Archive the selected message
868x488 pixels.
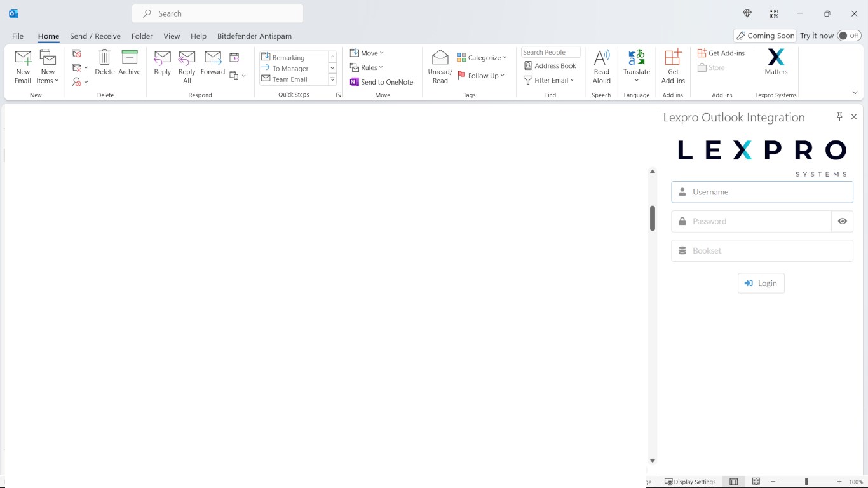[x=130, y=63]
